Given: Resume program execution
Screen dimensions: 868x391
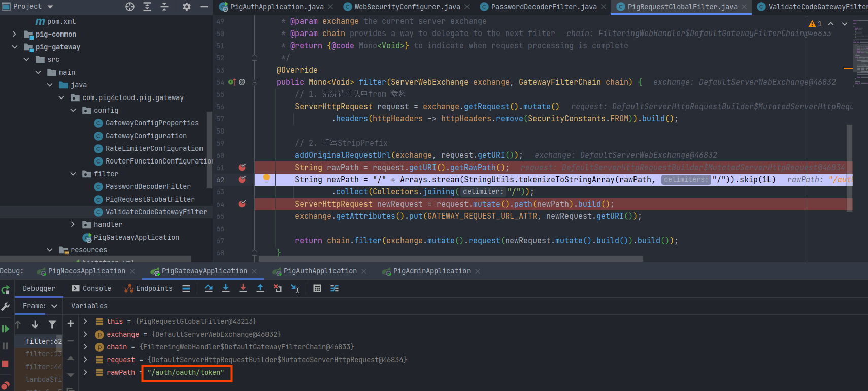Looking at the screenshot, I should click(6, 329).
